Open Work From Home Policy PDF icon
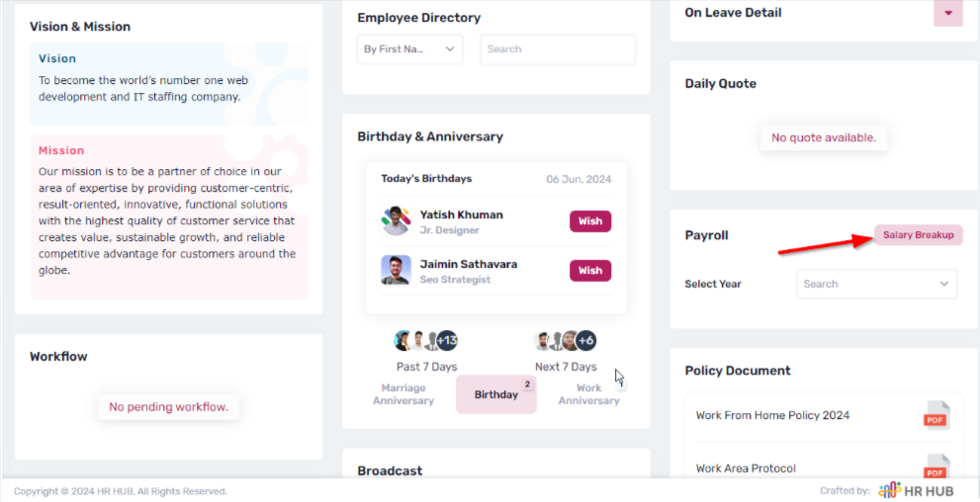 click(x=935, y=416)
